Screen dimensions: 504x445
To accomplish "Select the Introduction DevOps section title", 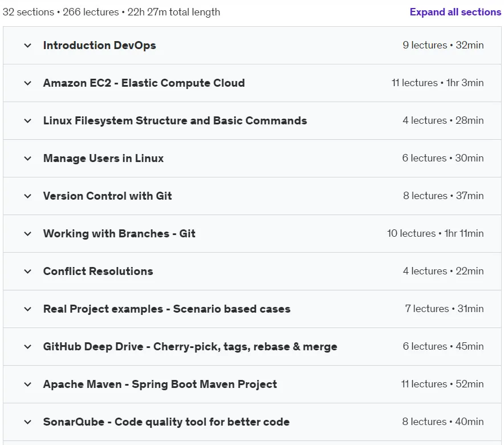I will 99,45.
